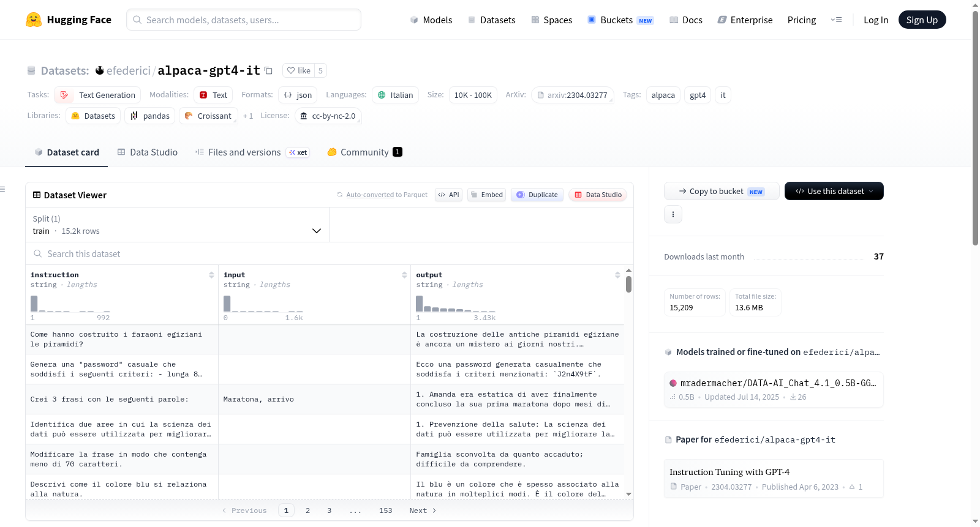Toggle the left sidebar hamburger icon
980x527 pixels.
[2, 189]
